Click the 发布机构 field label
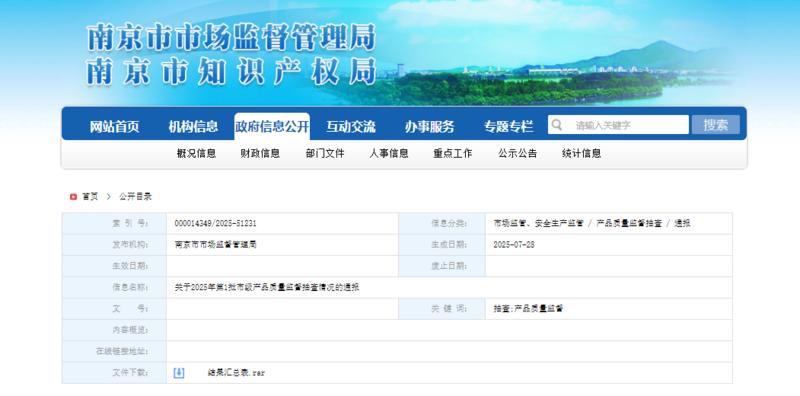The width and height of the screenshot is (800, 396). click(x=130, y=245)
